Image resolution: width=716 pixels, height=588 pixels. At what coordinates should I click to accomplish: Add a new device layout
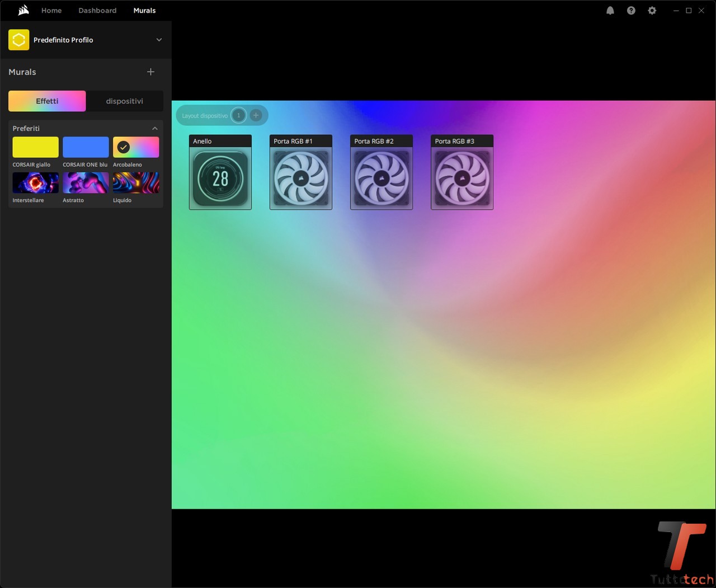pyautogui.click(x=256, y=115)
